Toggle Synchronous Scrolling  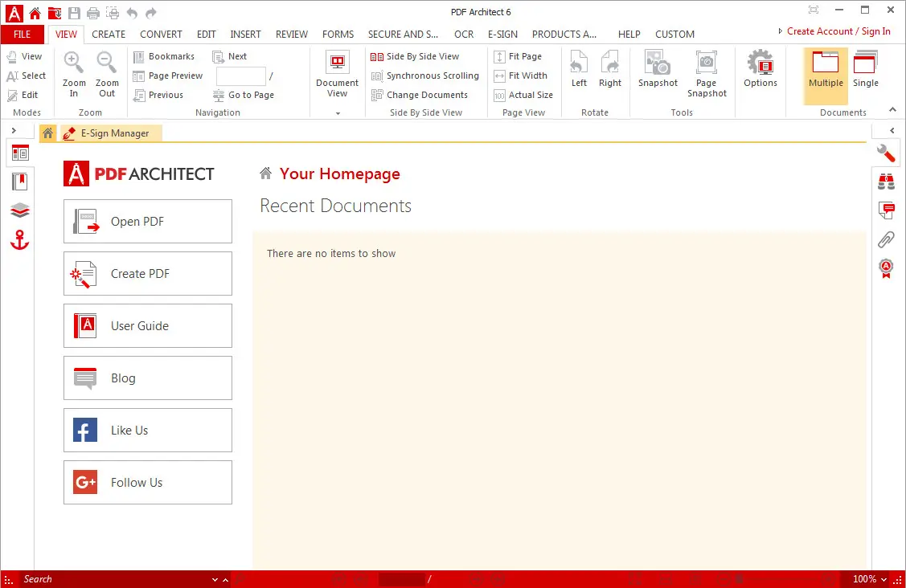(424, 76)
